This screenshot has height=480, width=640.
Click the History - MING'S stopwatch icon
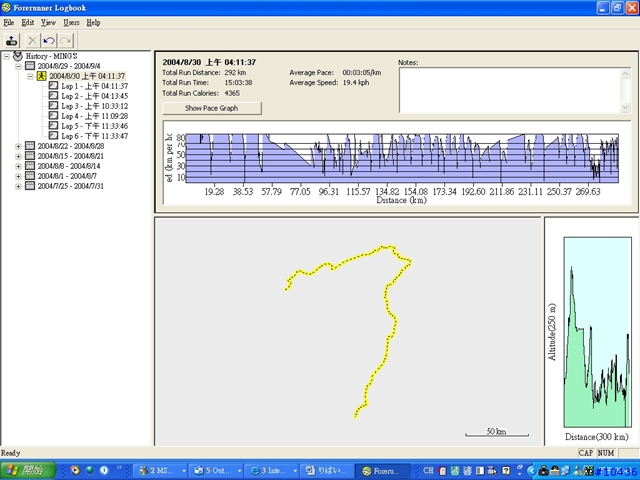(18, 56)
